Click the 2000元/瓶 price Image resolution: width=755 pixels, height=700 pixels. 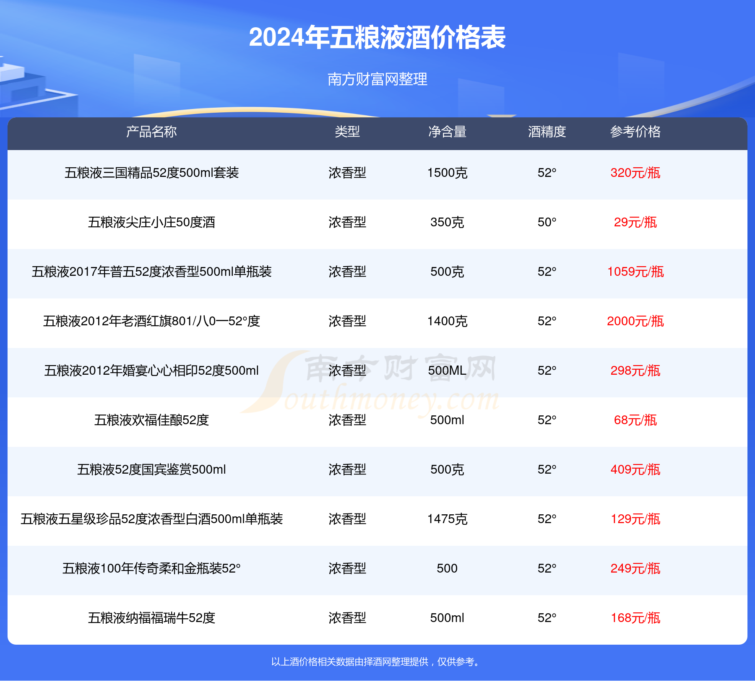tap(635, 321)
